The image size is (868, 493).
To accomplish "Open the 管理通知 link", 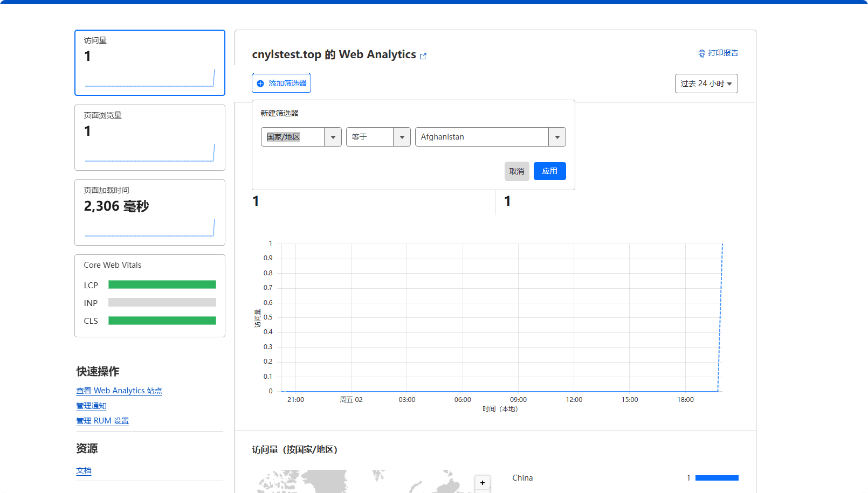I will click(x=91, y=406).
